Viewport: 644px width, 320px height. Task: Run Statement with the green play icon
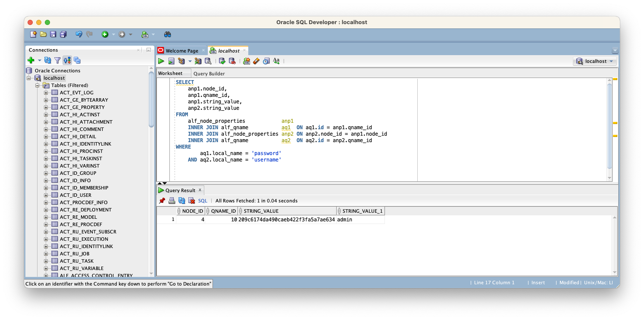tap(161, 61)
